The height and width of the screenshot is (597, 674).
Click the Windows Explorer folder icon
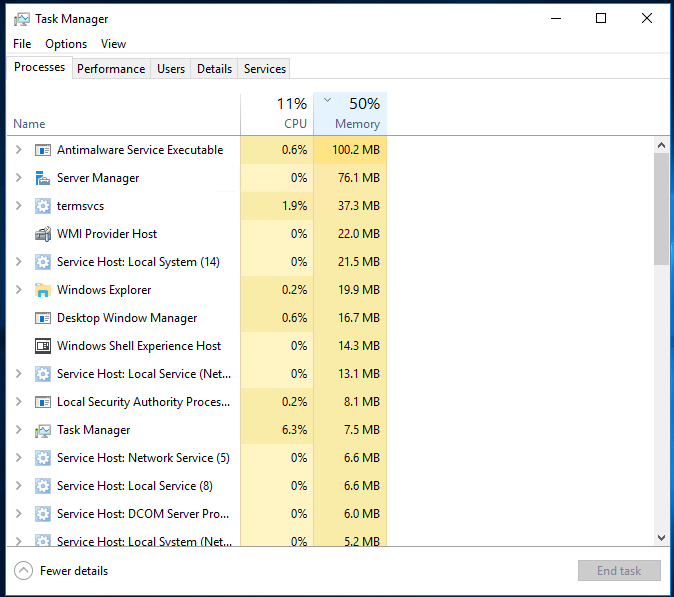pos(42,290)
